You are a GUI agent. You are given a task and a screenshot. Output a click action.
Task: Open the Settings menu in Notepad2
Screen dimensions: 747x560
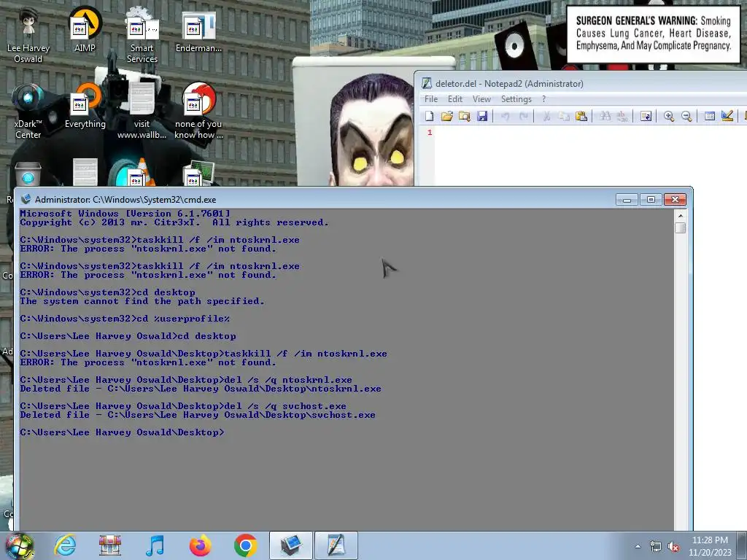click(x=516, y=99)
